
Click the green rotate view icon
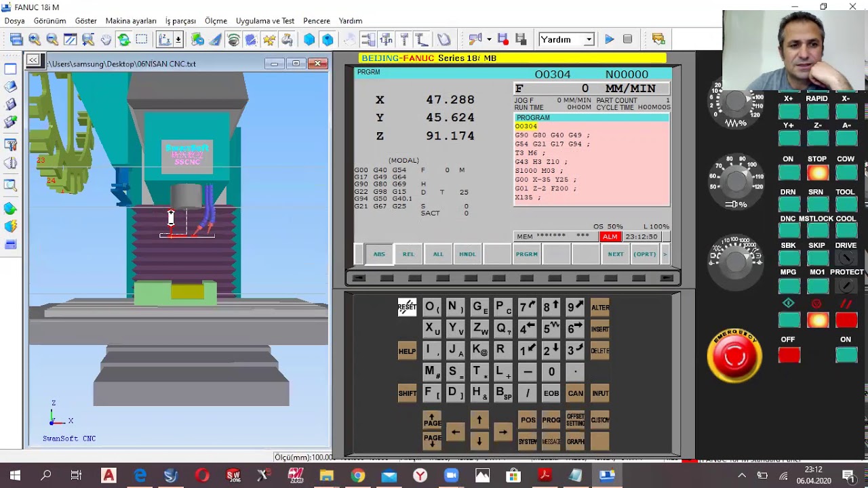(x=124, y=39)
